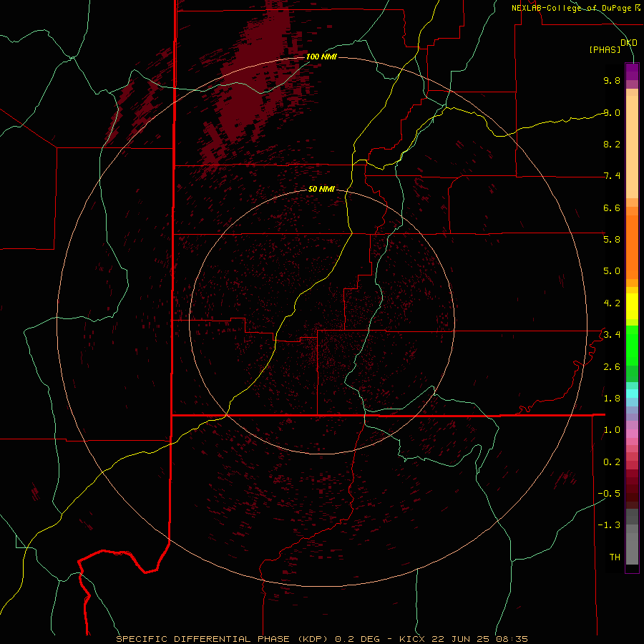Screen dimensions: 644x644
Task: Click the 50 NMI range ring label
Action: [321, 189]
